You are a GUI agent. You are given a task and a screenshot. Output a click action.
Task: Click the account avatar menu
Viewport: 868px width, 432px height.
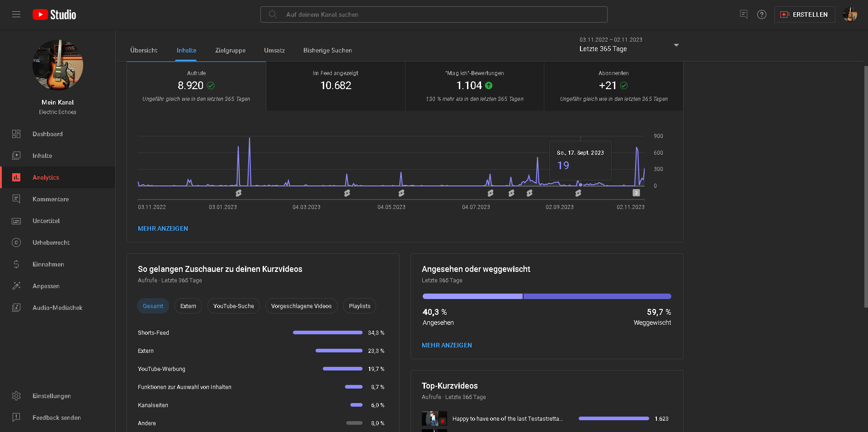coord(850,14)
